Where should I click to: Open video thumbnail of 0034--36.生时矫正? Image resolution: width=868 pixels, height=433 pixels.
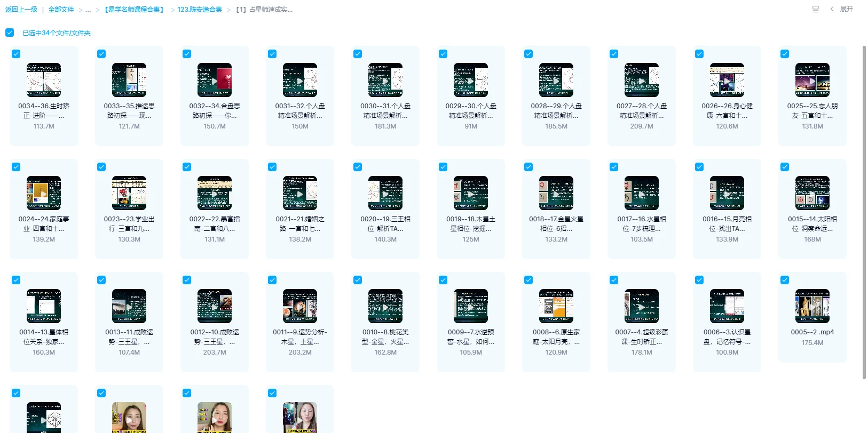coord(44,80)
